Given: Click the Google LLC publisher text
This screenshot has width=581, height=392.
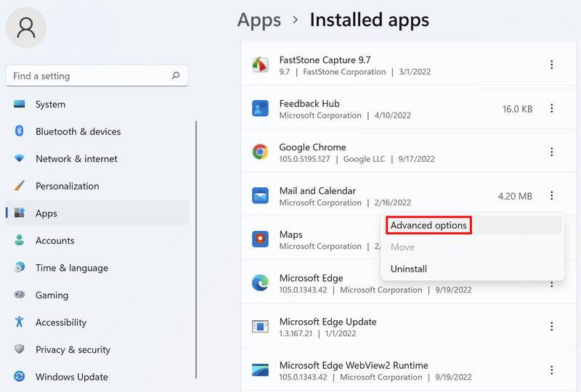Looking at the screenshot, I should (365, 159).
